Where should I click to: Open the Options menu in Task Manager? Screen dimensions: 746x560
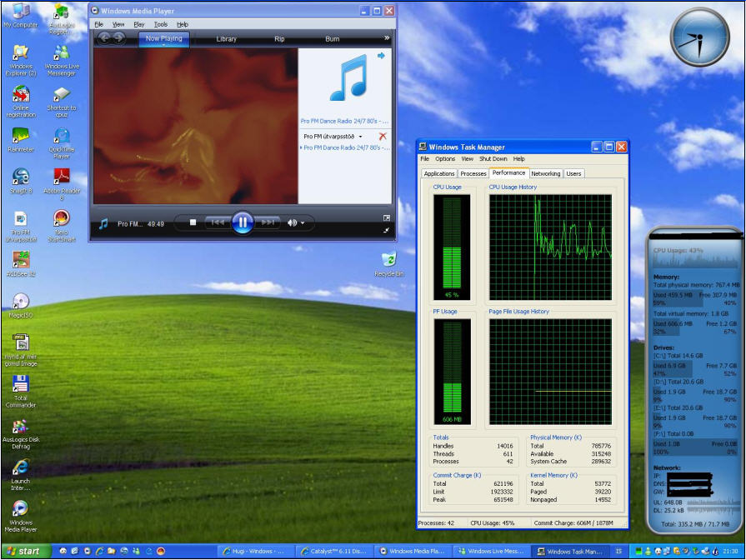(445, 159)
